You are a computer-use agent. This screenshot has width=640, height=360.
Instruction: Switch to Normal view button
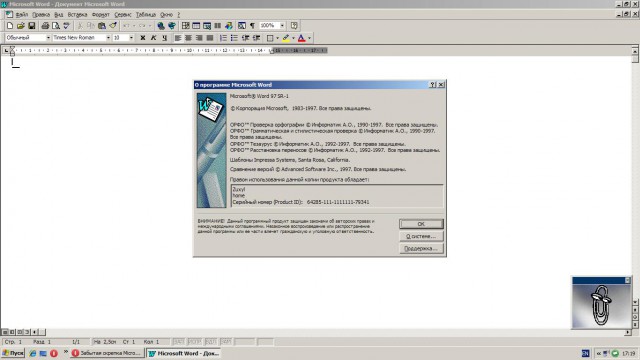[x=5, y=332]
